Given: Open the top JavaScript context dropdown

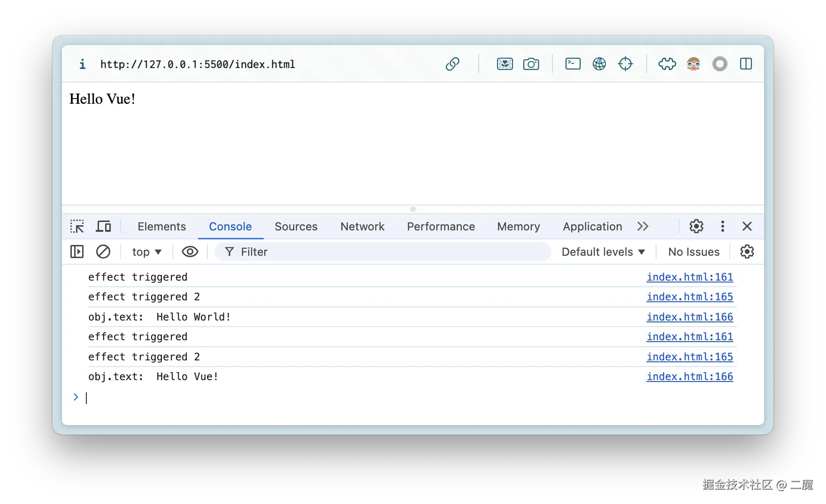Looking at the screenshot, I should [147, 252].
